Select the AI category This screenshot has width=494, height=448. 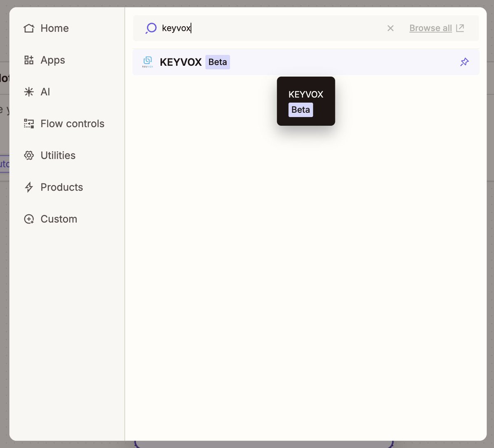coord(37,92)
